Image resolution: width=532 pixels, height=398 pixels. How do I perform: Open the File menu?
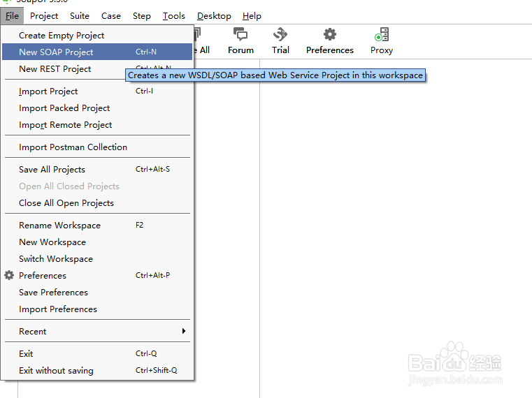[12, 16]
